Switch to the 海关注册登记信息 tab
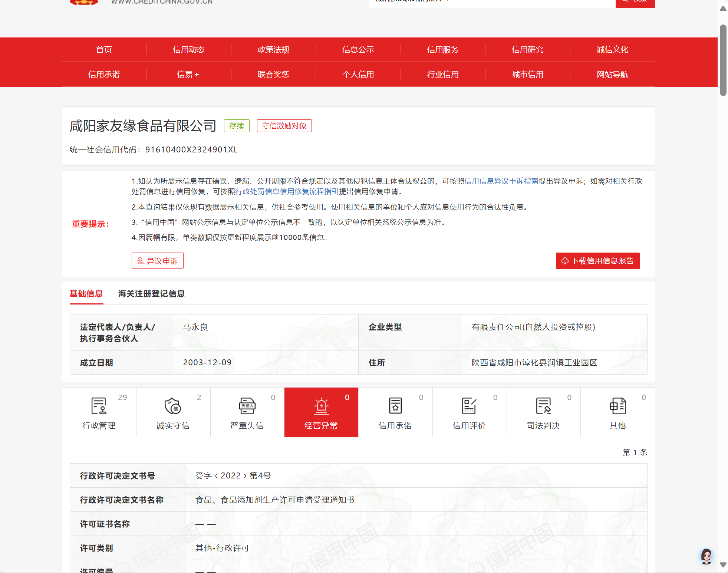The width and height of the screenshot is (728, 573). tap(151, 294)
